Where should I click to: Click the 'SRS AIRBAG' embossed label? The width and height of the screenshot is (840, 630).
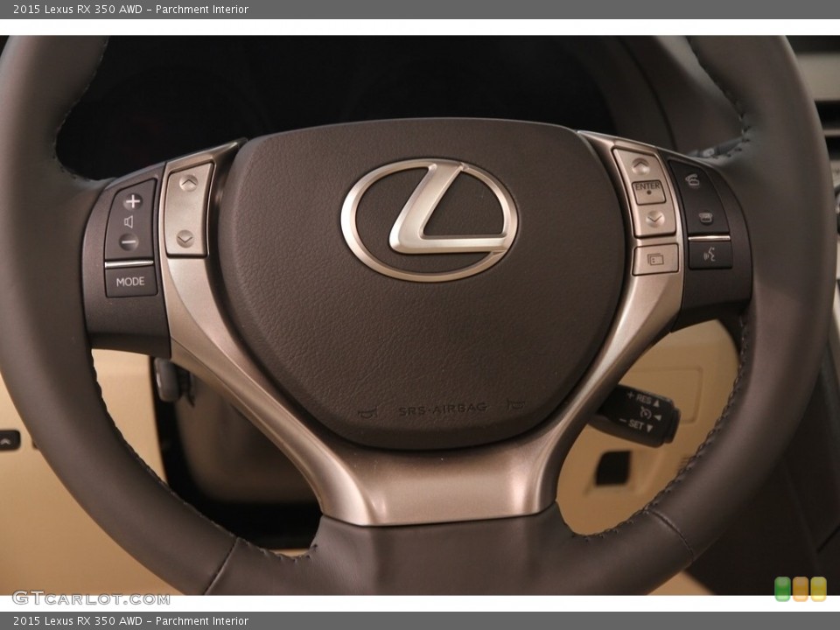443,409
